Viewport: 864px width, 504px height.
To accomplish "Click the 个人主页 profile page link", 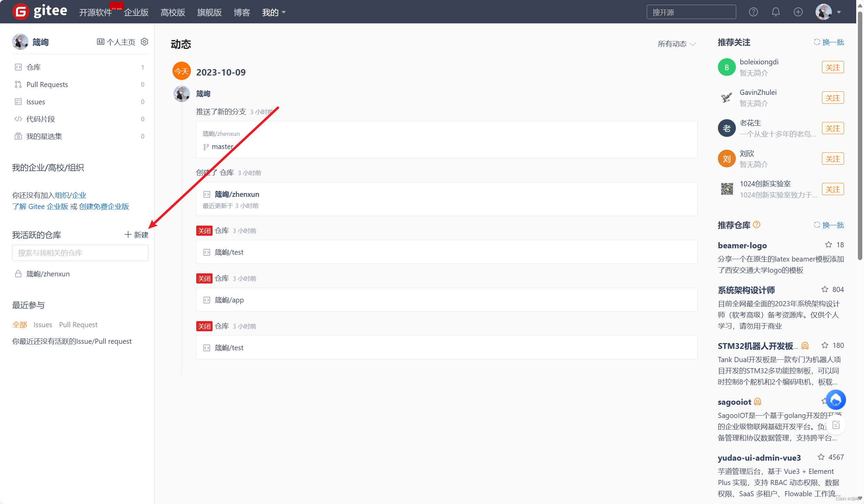I will [x=116, y=42].
